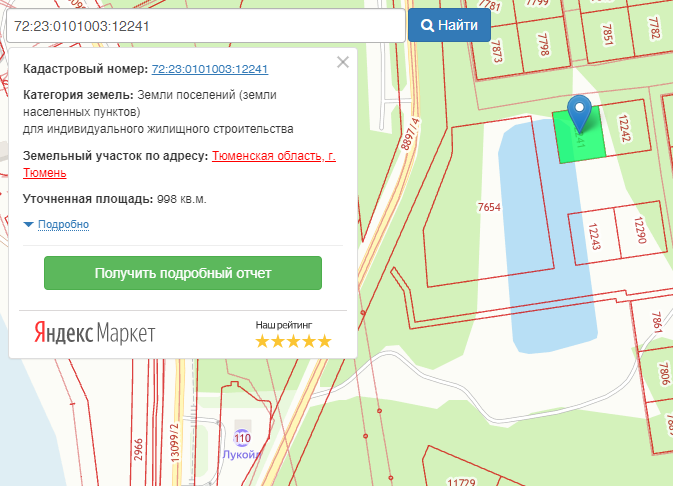Click the Найти search button

[x=449, y=25]
